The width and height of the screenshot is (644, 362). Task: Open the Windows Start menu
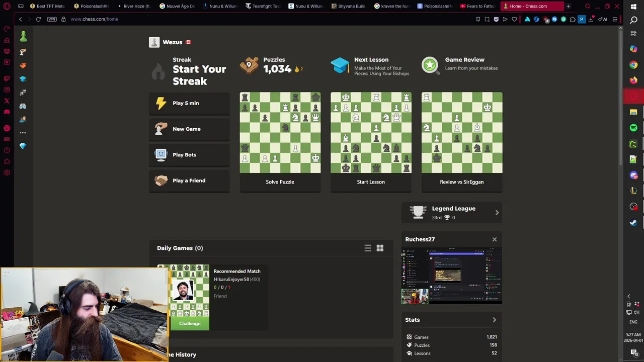633,7
